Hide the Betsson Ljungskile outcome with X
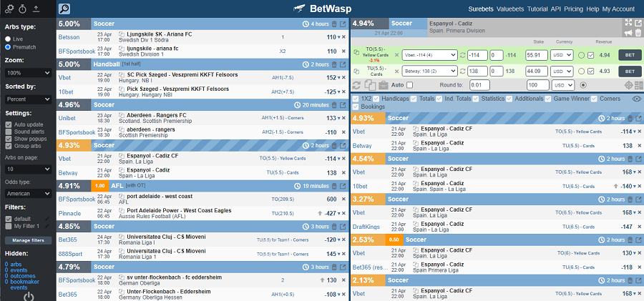The width and height of the screenshot is (644, 301). tap(343, 37)
